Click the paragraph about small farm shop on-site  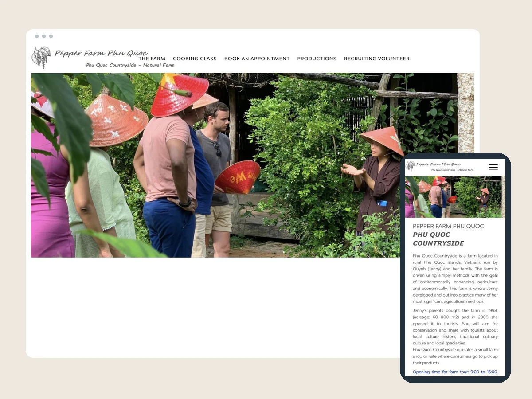[455, 356]
